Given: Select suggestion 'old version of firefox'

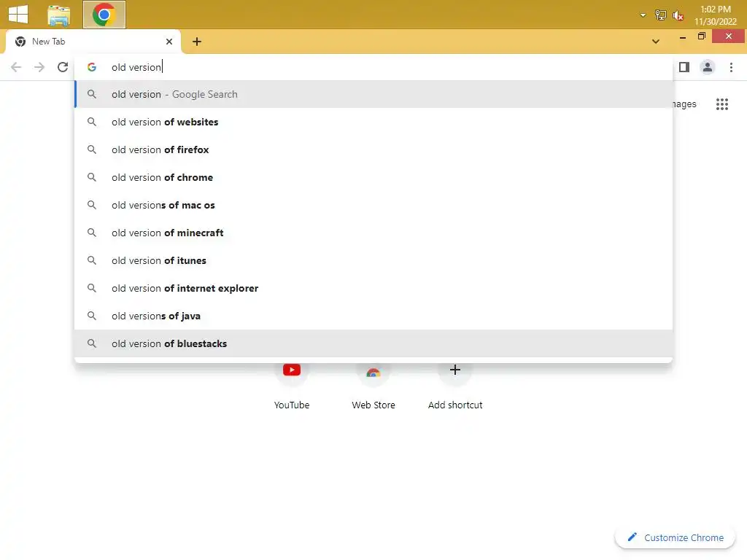Looking at the screenshot, I should [x=373, y=149].
